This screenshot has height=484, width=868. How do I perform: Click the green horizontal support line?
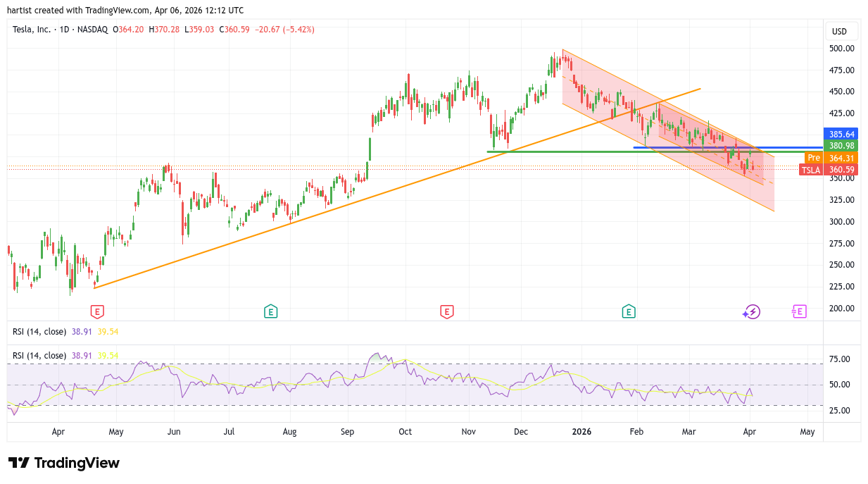563,151
